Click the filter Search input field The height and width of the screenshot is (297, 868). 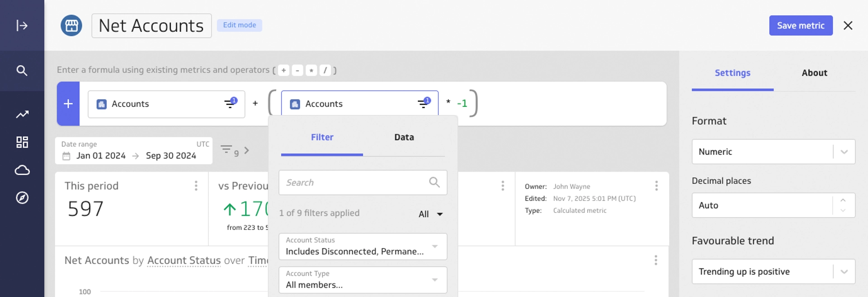coord(355,182)
